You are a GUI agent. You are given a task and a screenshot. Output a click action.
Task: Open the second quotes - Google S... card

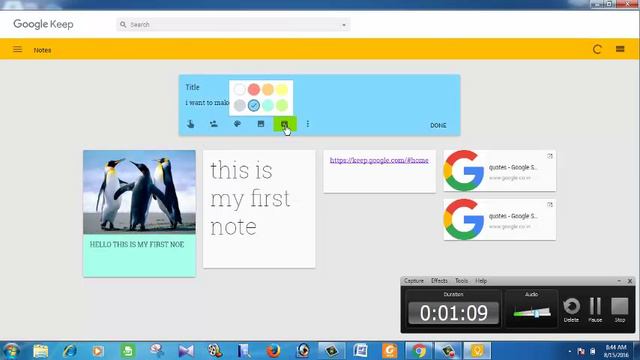tap(500, 220)
